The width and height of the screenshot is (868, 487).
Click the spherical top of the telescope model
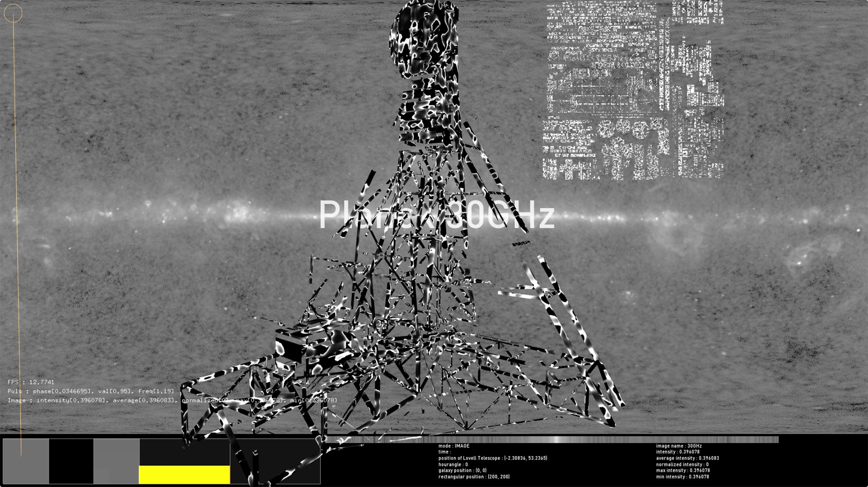(x=425, y=32)
